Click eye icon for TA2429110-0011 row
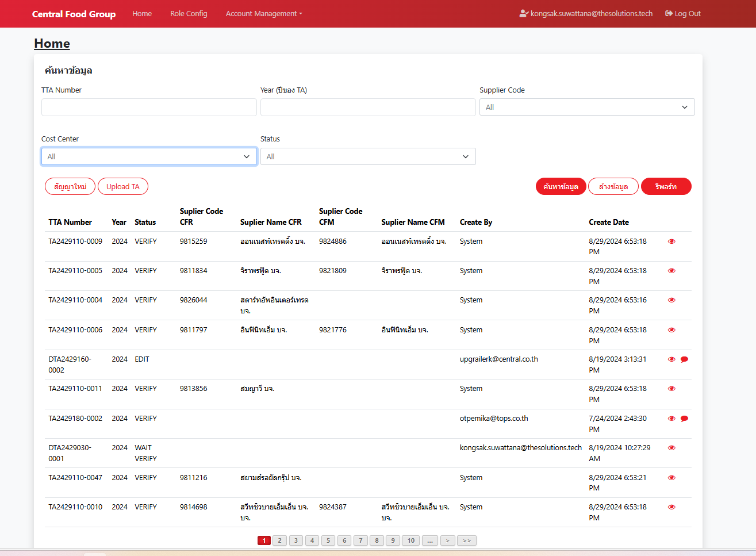Screen dimensions: 756x556 671,389
